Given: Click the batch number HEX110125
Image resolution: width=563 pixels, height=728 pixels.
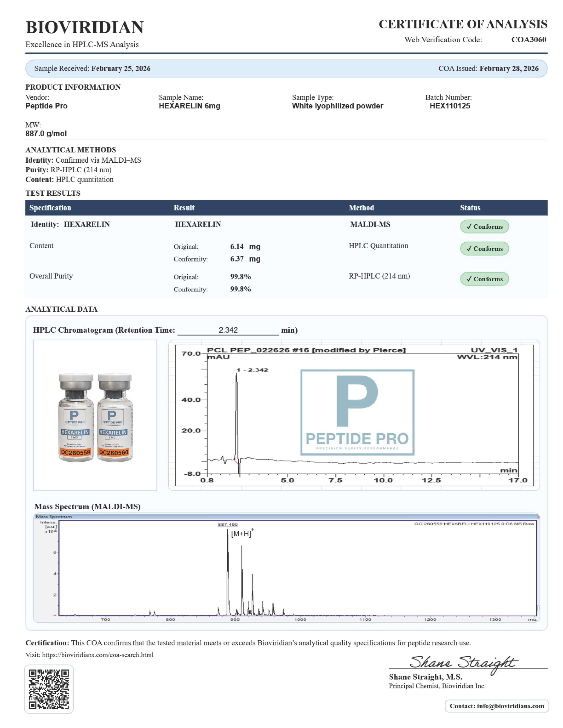Looking at the screenshot, I should (450, 106).
